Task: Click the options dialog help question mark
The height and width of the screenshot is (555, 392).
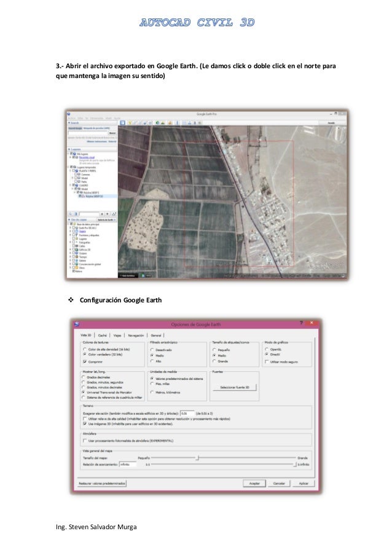Action: click(302, 323)
